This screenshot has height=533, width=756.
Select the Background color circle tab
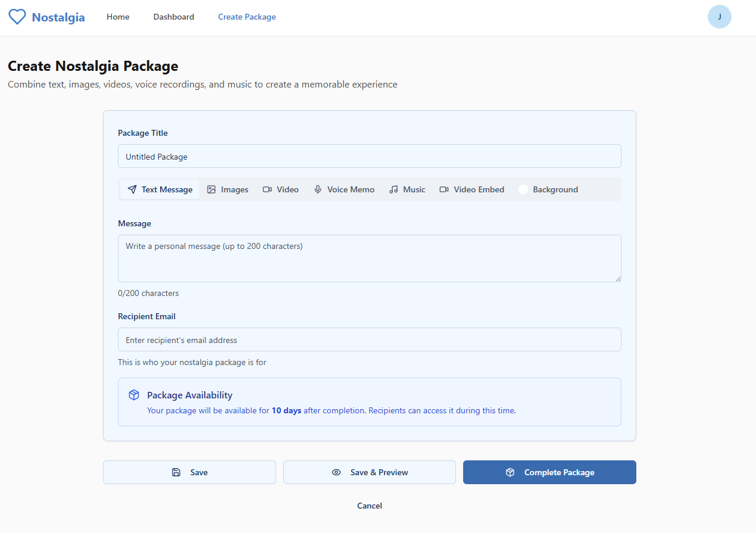pos(523,189)
